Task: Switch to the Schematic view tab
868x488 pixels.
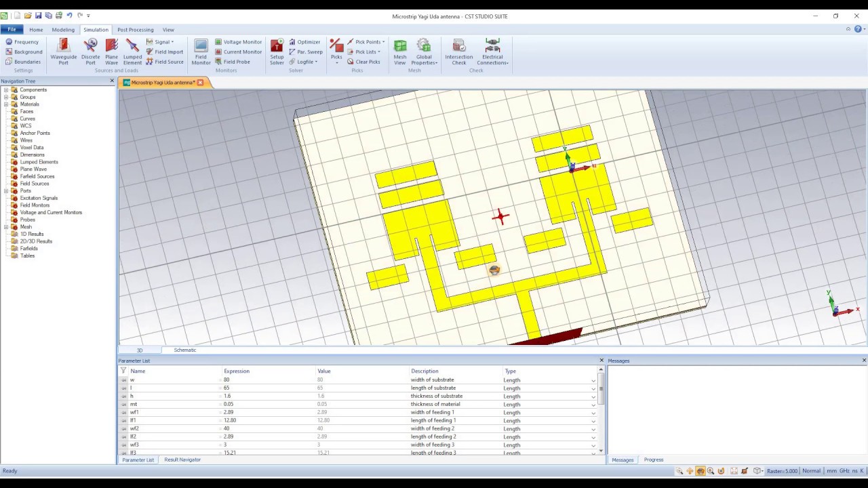Action: 184,350
